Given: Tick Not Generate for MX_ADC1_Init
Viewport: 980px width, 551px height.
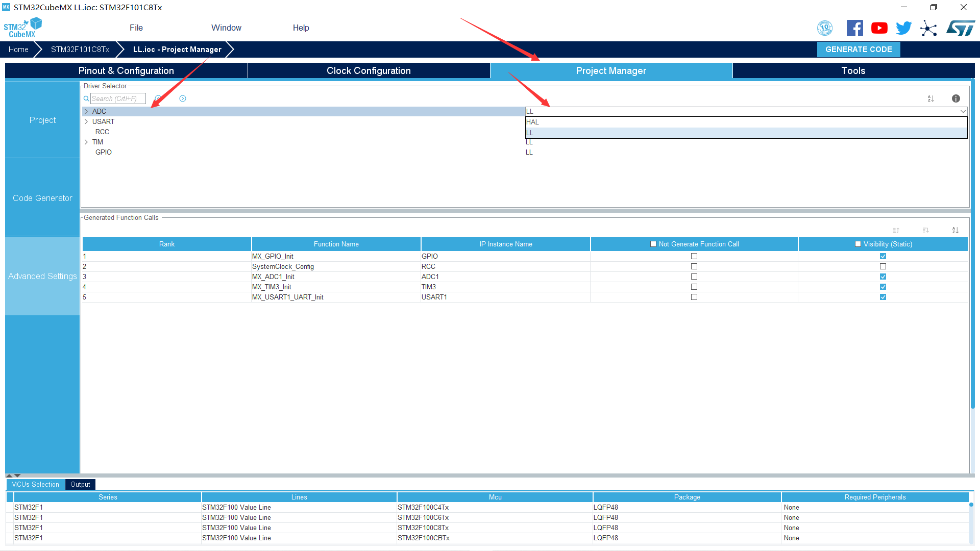Looking at the screenshot, I should click(x=694, y=277).
